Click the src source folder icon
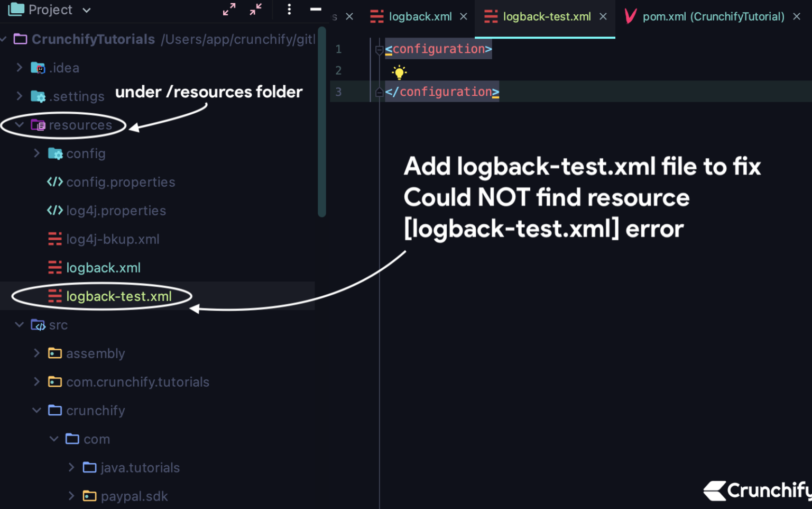The width and height of the screenshot is (812, 509). pos(38,325)
